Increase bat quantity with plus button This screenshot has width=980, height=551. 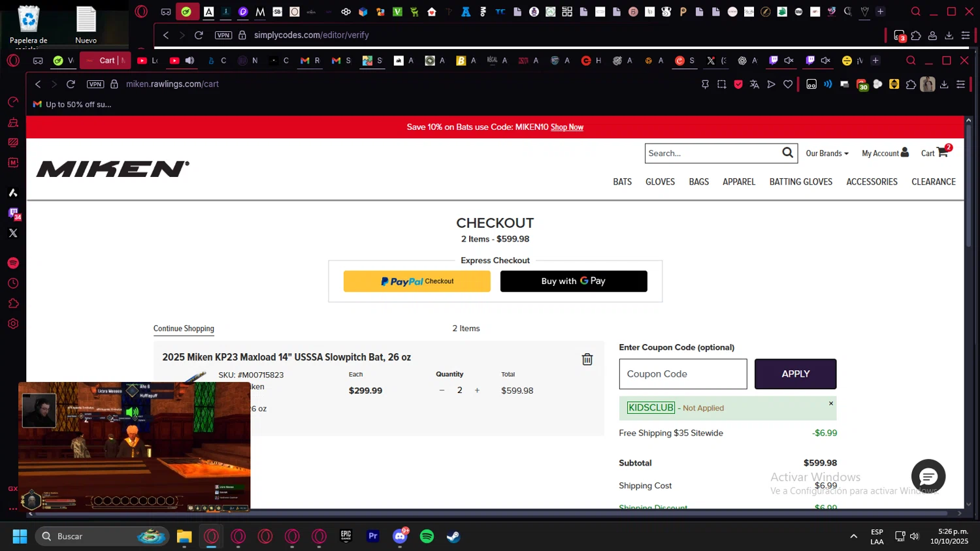point(477,390)
